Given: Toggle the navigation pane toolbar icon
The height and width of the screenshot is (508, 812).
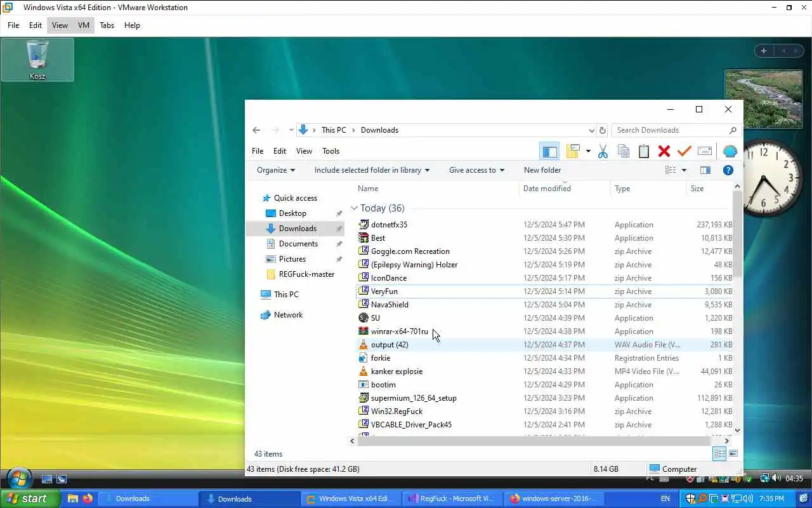Looking at the screenshot, I should (x=549, y=151).
